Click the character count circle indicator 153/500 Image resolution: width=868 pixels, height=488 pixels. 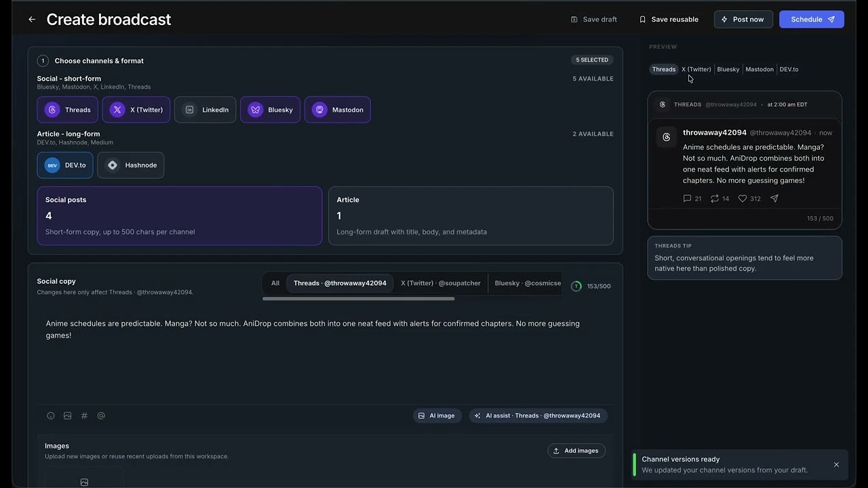tap(576, 286)
